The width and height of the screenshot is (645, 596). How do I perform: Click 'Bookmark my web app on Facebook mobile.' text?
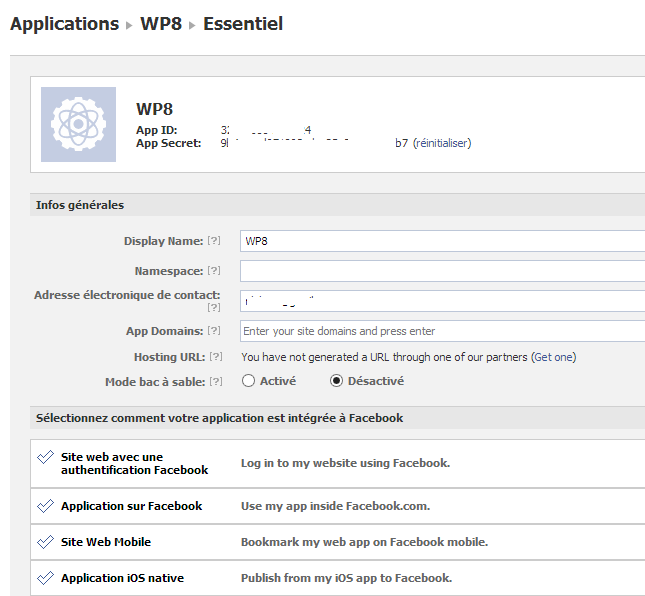pos(364,542)
